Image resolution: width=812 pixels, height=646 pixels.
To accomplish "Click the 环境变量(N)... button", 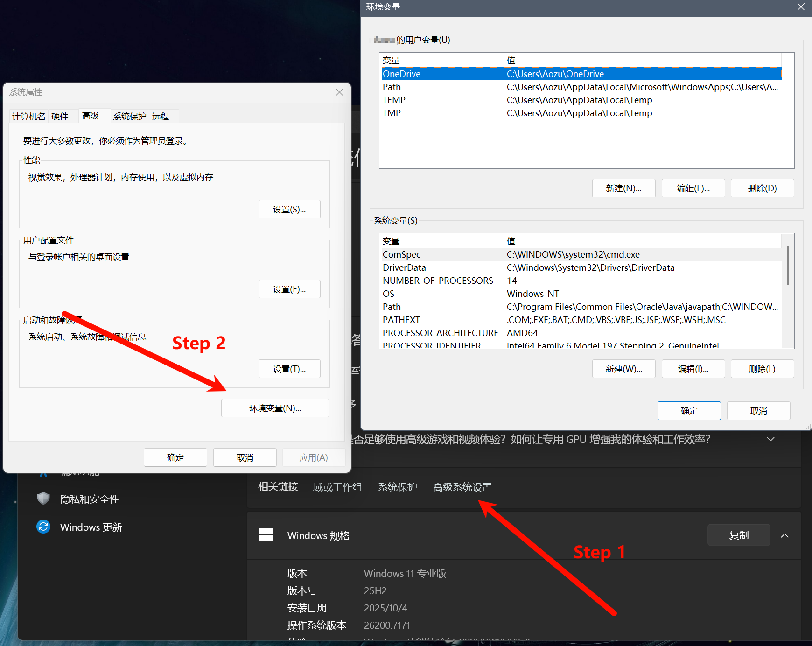I will tap(275, 408).
